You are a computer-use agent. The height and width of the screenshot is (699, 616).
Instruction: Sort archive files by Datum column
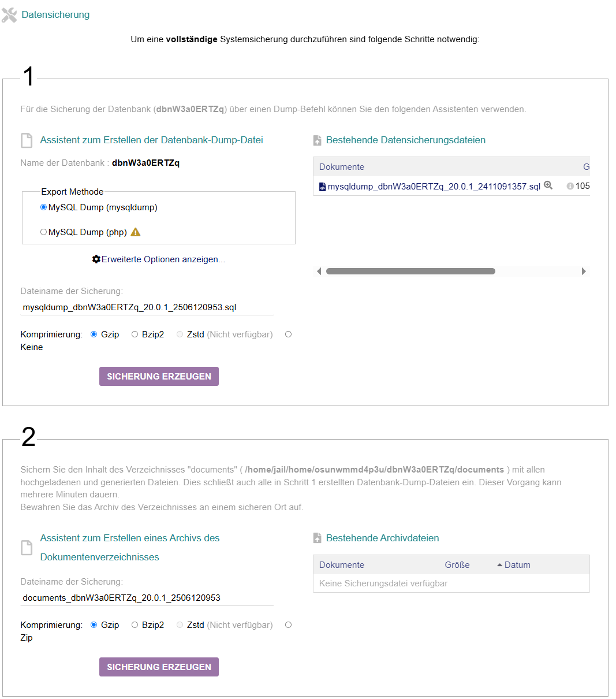pyautogui.click(x=517, y=565)
